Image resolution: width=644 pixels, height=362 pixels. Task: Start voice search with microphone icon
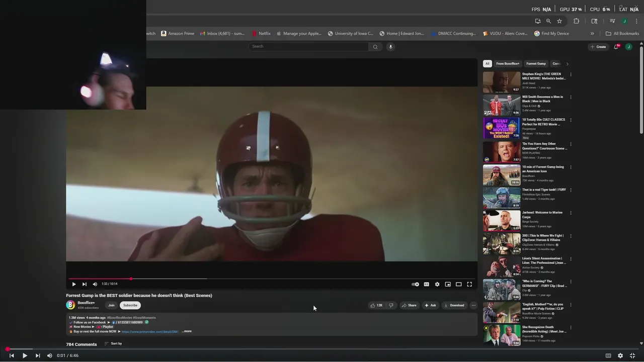[390, 47]
